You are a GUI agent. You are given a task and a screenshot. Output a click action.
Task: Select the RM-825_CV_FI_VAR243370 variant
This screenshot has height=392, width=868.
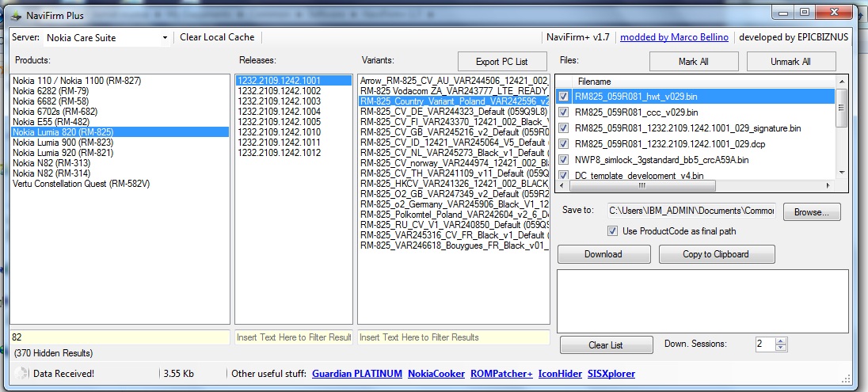[454, 122]
